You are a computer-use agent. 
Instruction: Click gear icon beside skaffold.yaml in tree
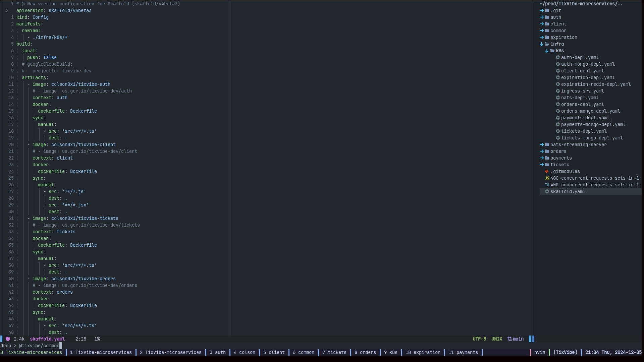tap(547, 191)
